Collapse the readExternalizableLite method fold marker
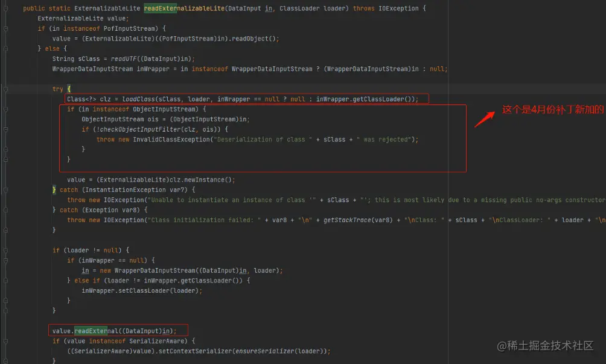Viewport: 606px width, 364px height. (5, 8)
